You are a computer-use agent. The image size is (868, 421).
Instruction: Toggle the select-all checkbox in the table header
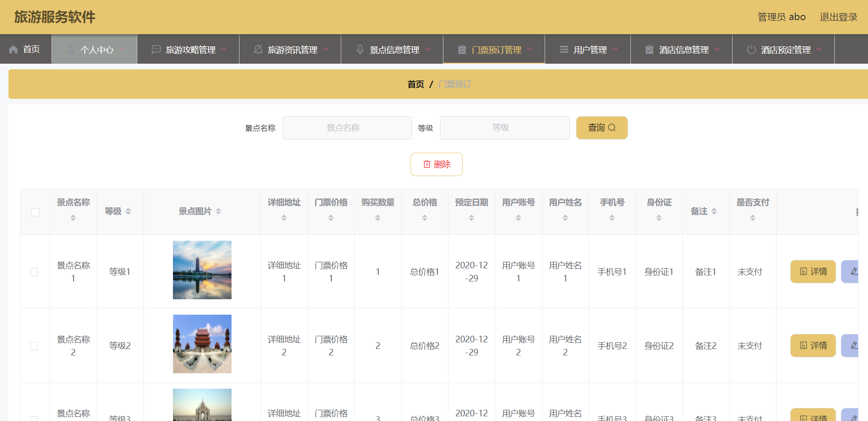tap(35, 212)
